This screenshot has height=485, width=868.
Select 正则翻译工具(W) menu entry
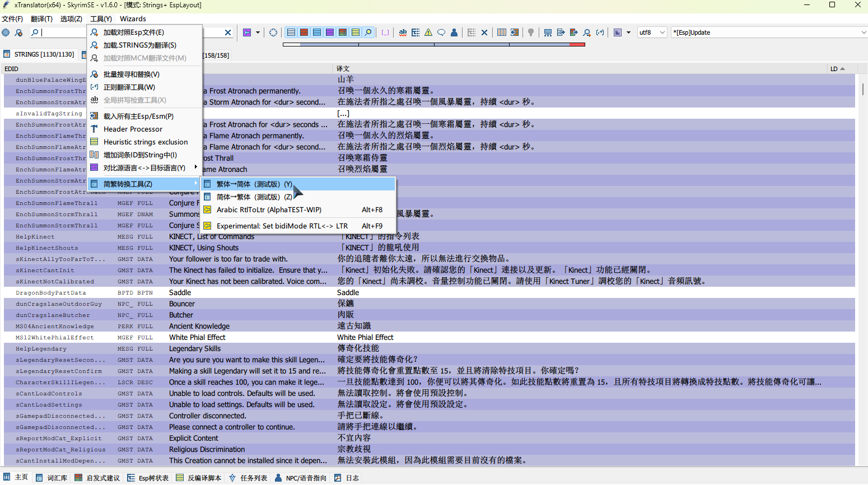tap(144, 87)
